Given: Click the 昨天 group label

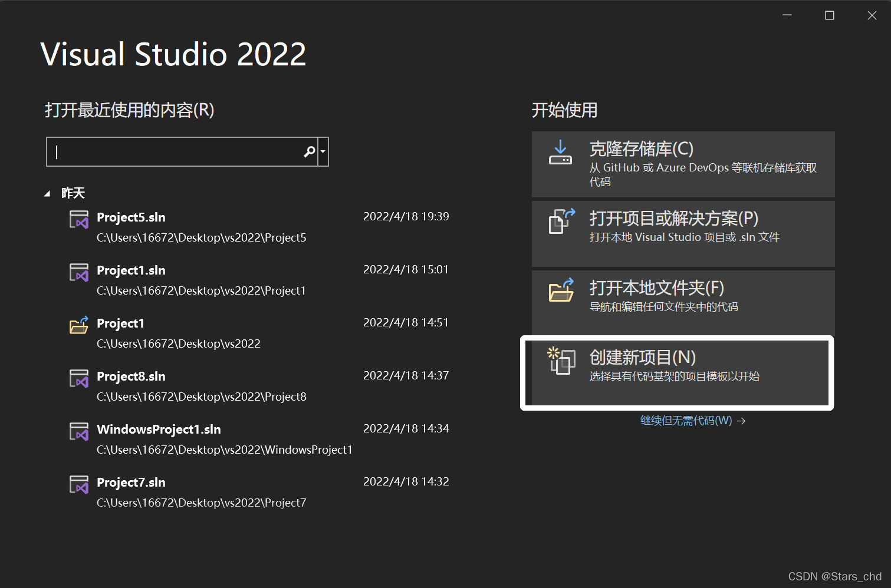Looking at the screenshot, I should tap(73, 193).
